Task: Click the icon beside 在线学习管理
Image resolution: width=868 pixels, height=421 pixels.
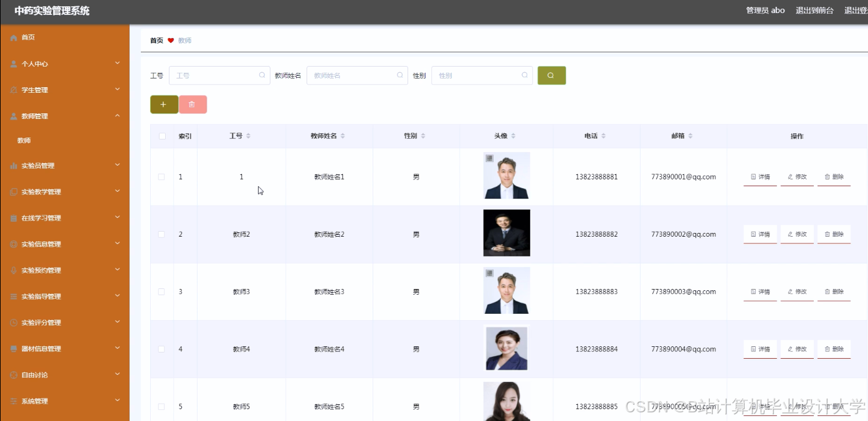Action: [14, 219]
